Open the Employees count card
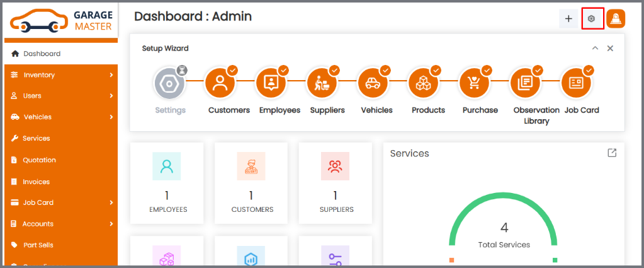Image resolution: width=644 pixels, height=268 pixels. tap(167, 183)
